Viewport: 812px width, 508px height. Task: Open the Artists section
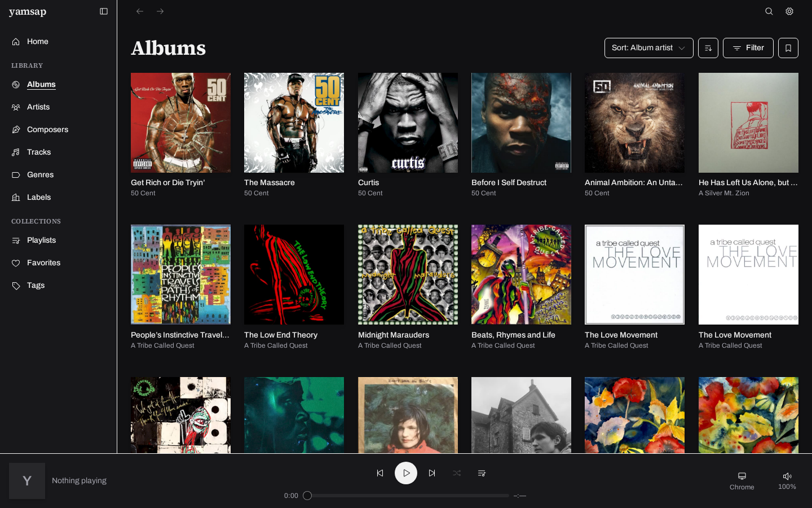[x=59, y=107]
